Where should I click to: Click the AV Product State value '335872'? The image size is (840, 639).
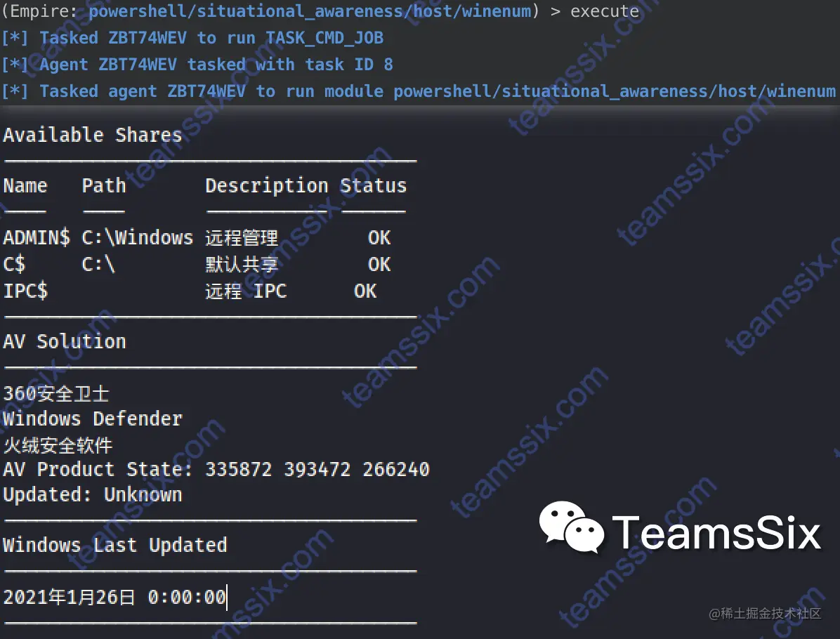[x=239, y=470]
